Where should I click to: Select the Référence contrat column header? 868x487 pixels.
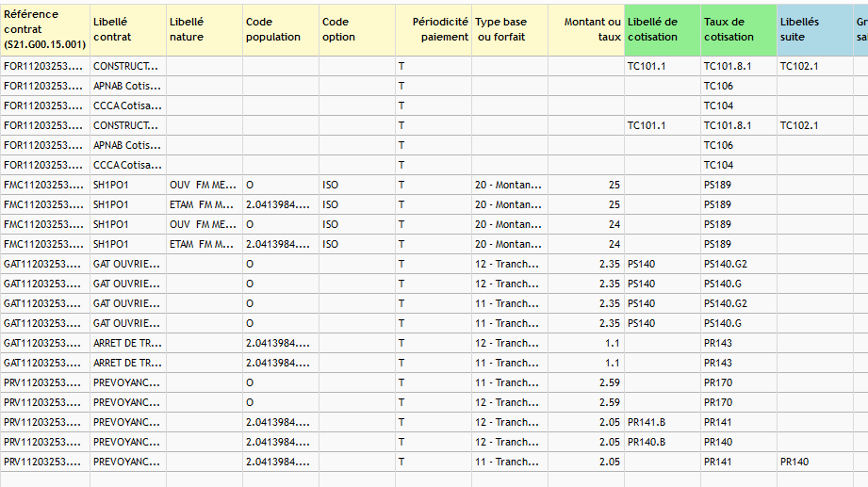[x=45, y=30]
